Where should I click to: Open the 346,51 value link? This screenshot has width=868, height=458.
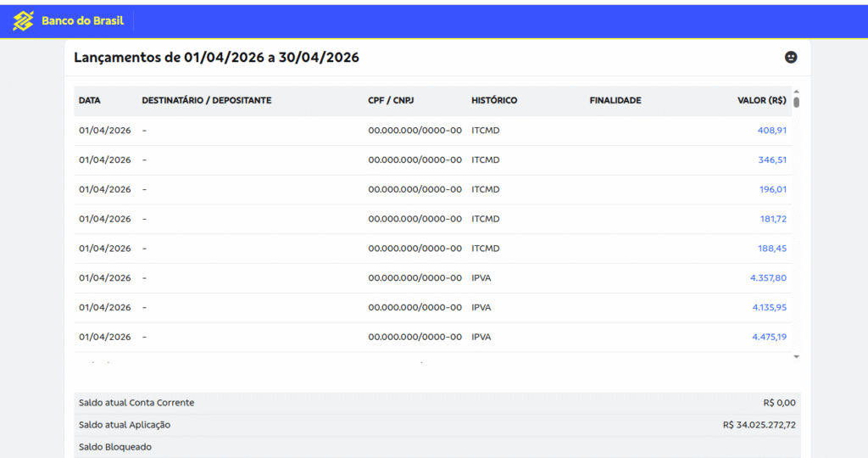pyautogui.click(x=771, y=159)
